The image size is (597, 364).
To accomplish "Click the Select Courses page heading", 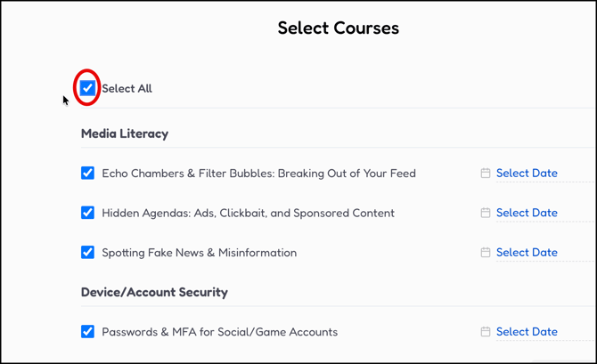I will [338, 28].
